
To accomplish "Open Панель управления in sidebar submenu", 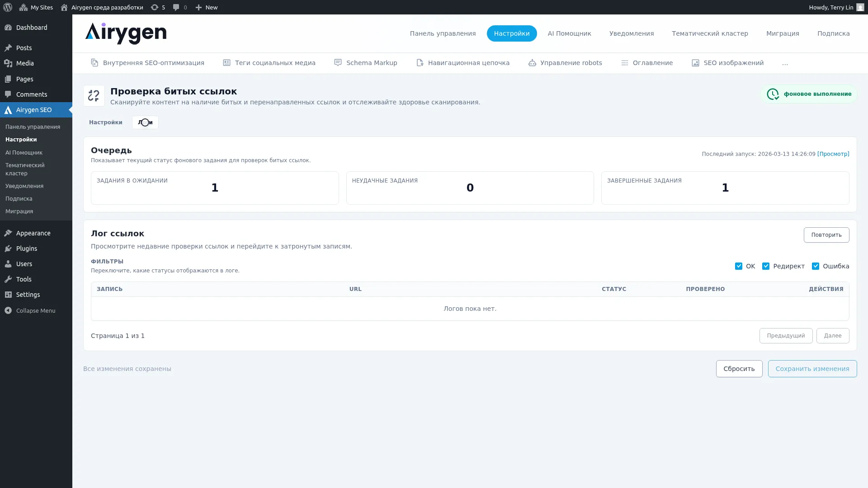I will click(33, 127).
